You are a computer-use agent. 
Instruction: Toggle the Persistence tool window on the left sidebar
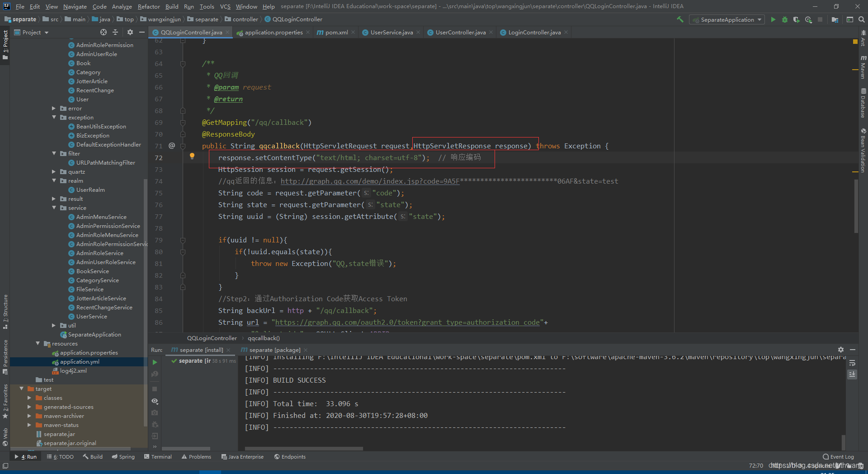tap(5, 357)
